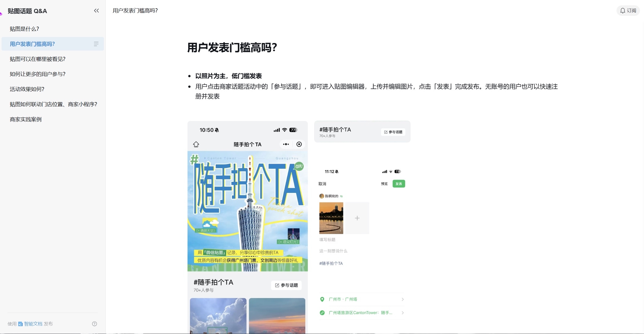Click the sunset photo thumbnail in editor
The width and height of the screenshot is (644, 334).
(331, 218)
